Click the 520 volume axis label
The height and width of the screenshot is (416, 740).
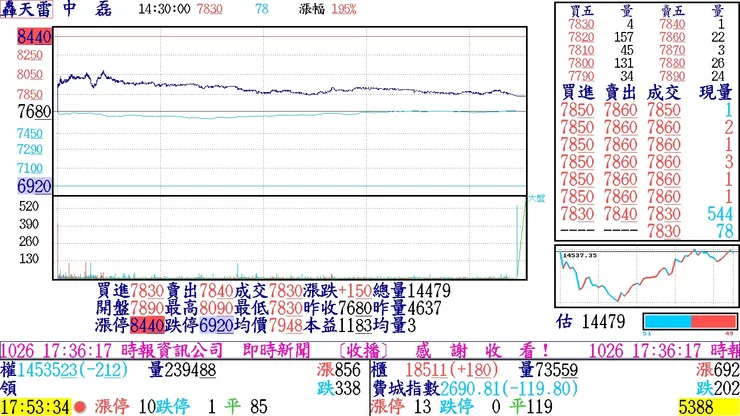click(x=29, y=206)
